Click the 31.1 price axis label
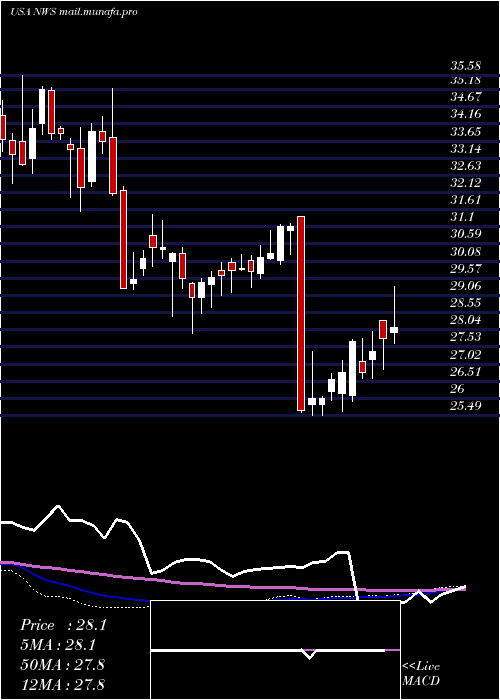 (461, 217)
